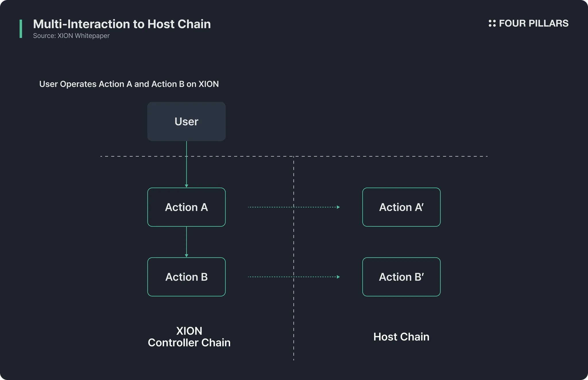
Task: Click the FOUR PILLARS brand text
Action: tap(533, 23)
